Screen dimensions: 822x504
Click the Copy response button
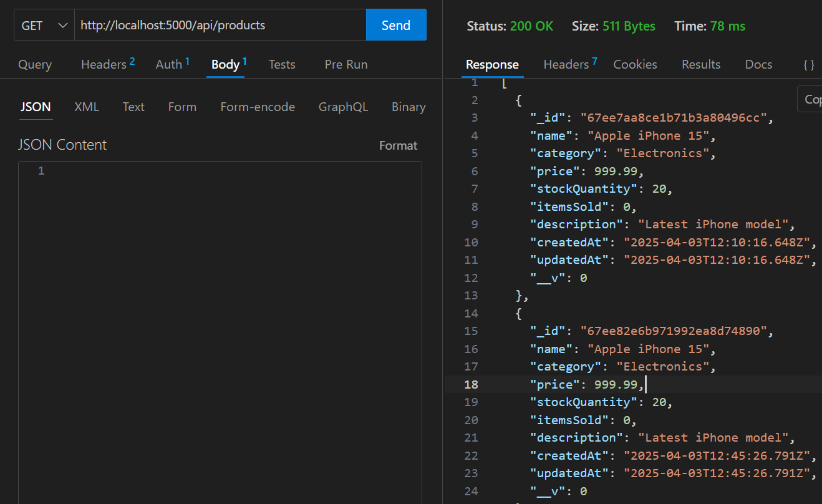coord(810,99)
